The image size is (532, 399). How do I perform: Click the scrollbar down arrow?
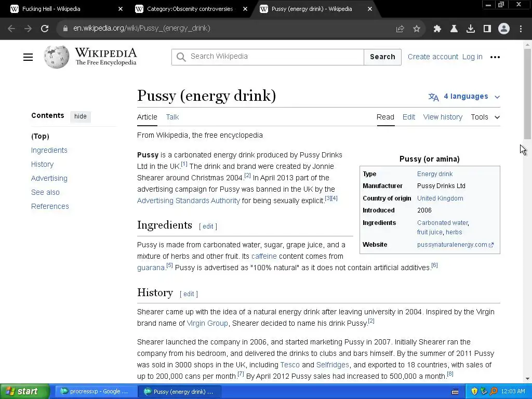(527, 379)
